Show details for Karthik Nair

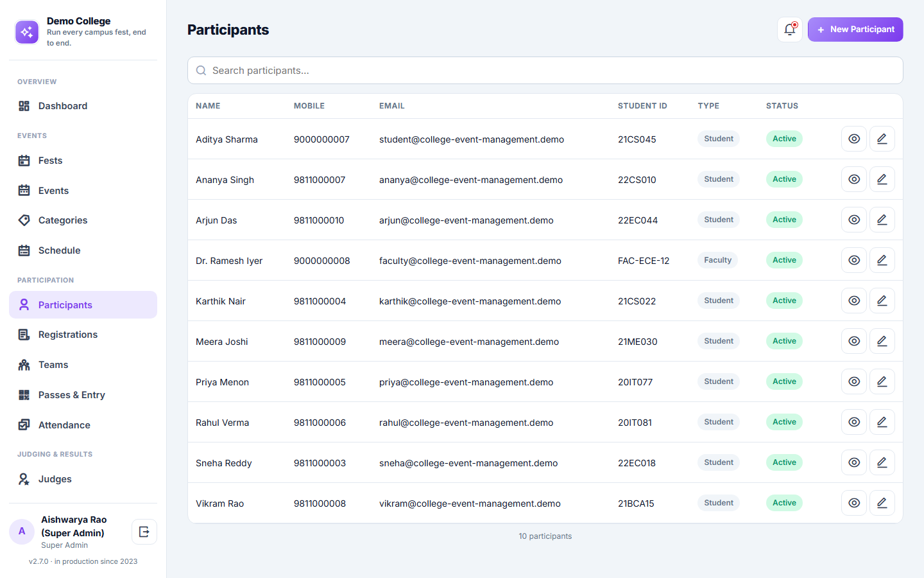tap(854, 301)
